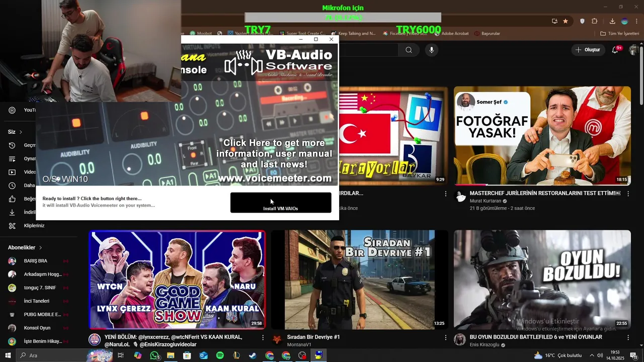644x362 pixels.
Task: Open WhatsApp from the taskbar
Action: pyautogui.click(x=154, y=355)
